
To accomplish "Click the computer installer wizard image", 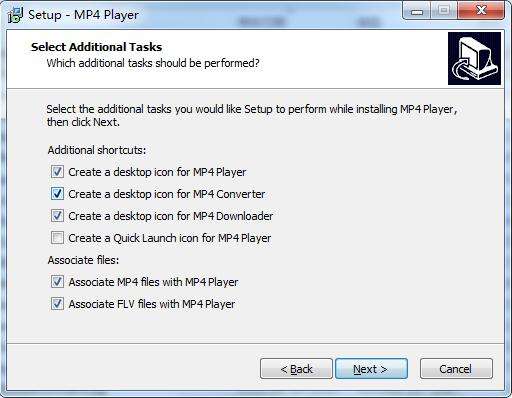I will coord(474,58).
